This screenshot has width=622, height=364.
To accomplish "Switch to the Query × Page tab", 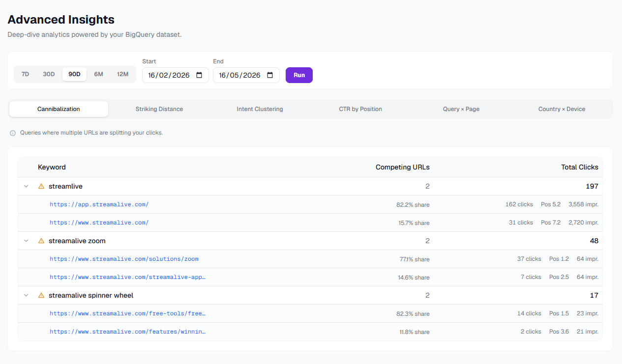I will [x=461, y=109].
